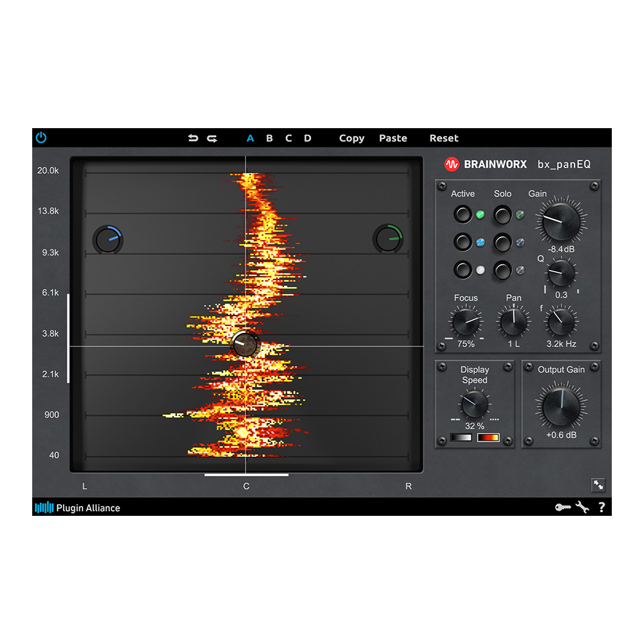The image size is (644, 644).
Task: Select the grayscale display color scheme
Action: pos(461,438)
